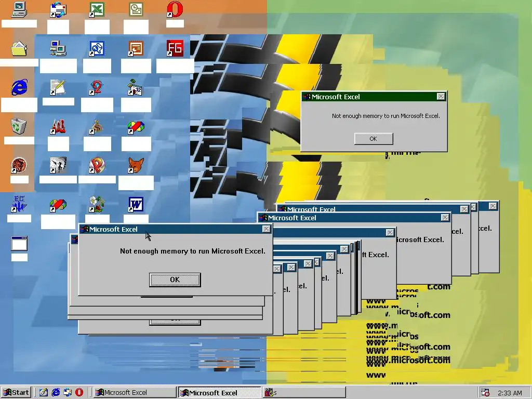
Task: Select the money bag desktop shortcut
Action: pyautogui.click(x=97, y=127)
